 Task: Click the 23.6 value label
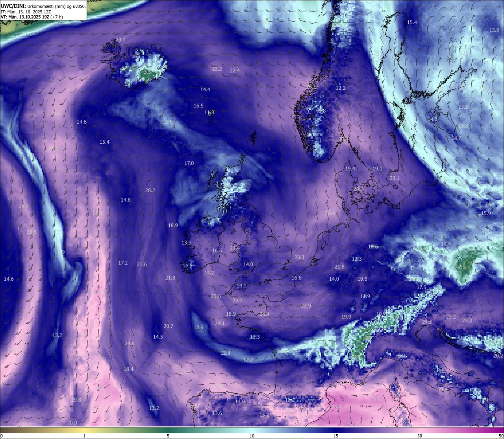216,296
